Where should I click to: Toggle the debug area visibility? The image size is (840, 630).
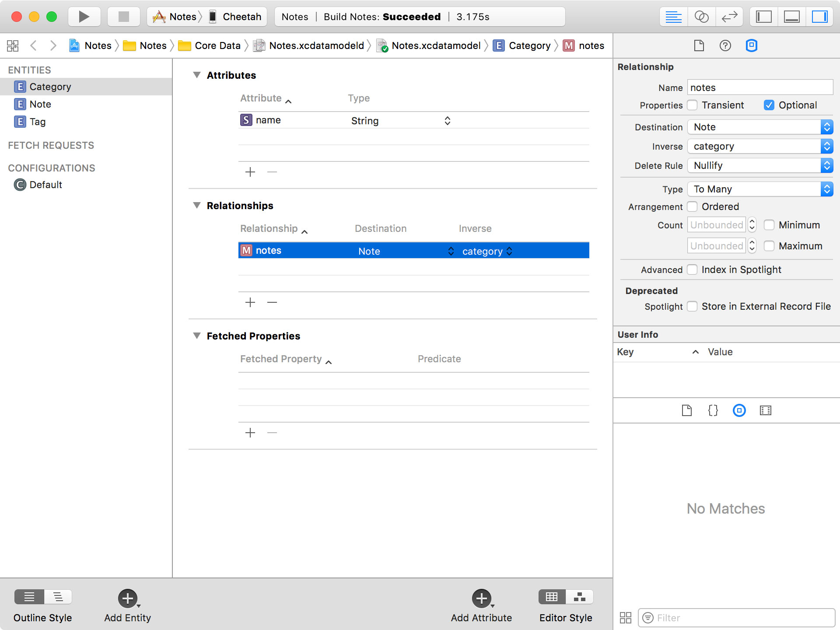pos(791,17)
